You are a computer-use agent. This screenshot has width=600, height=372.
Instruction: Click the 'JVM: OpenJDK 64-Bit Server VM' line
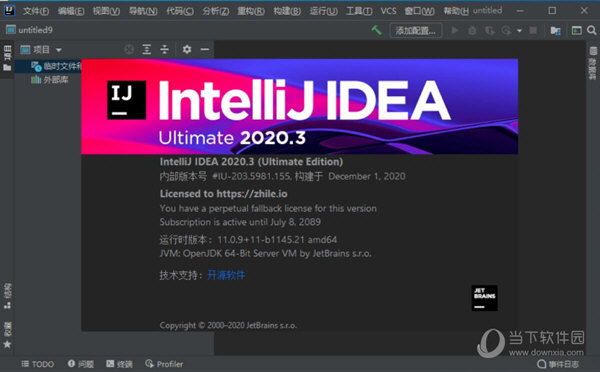pos(266,253)
